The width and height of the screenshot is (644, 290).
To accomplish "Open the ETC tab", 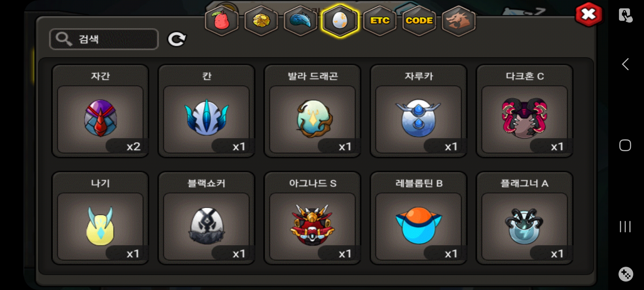I will click(380, 21).
